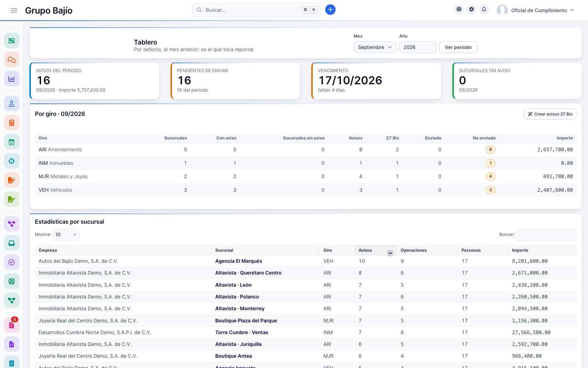This screenshot has width=588, height=368.
Task: Open the purple circle-check sidebar icon
Action: [x=12, y=262]
